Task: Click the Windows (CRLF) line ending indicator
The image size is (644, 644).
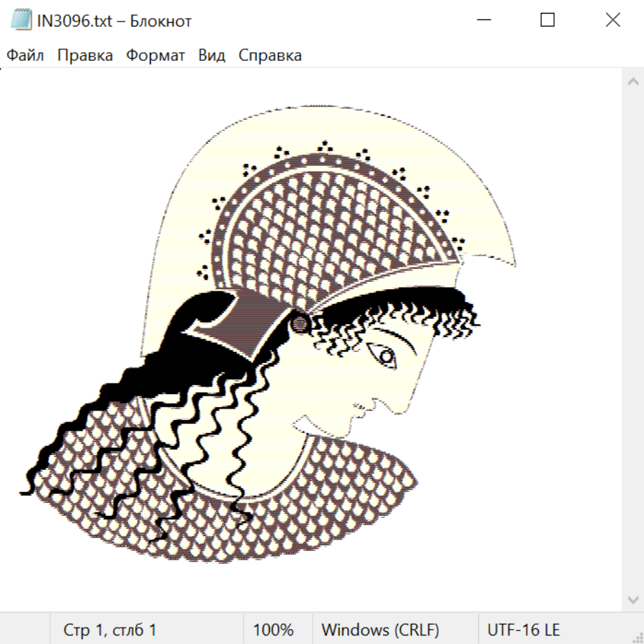Action: click(x=380, y=630)
